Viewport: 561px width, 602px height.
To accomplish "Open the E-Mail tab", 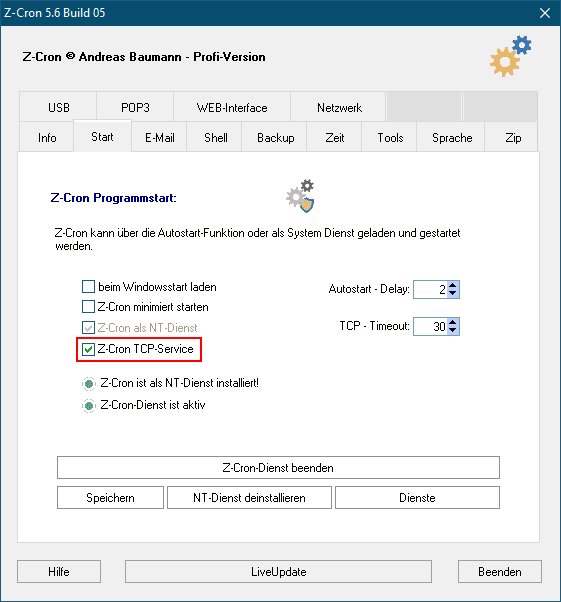I will pyautogui.click(x=159, y=137).
